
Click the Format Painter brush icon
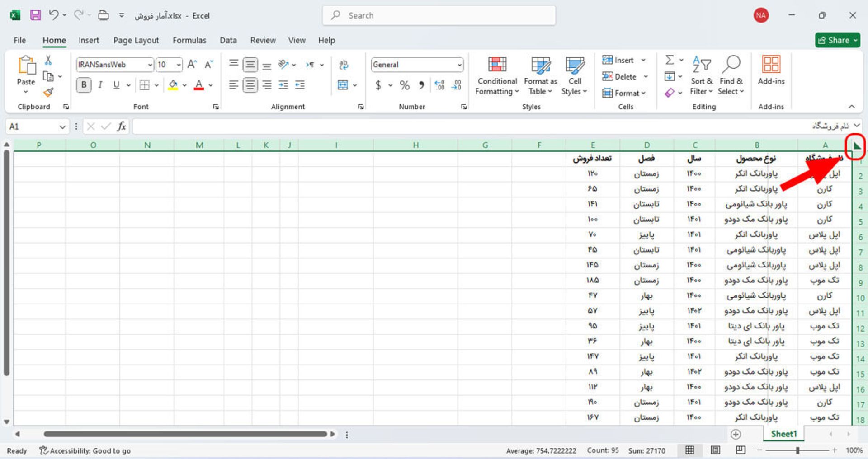48,93
